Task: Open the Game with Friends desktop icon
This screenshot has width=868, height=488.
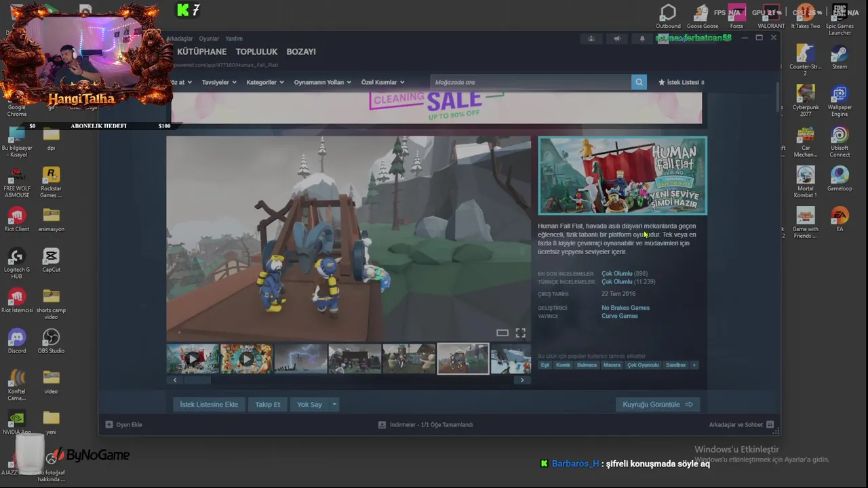Action: click(x=806, y=223)
